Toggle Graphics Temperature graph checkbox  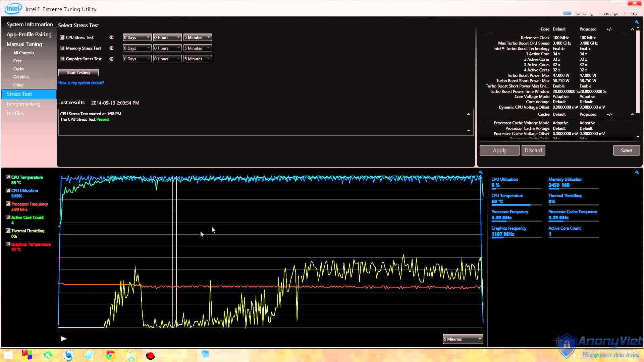8,244
